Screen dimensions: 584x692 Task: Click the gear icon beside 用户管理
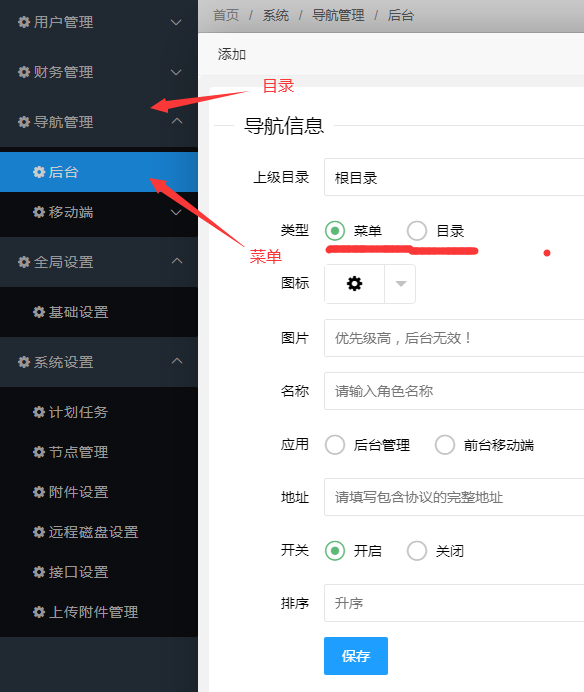[x=24, y=22]
